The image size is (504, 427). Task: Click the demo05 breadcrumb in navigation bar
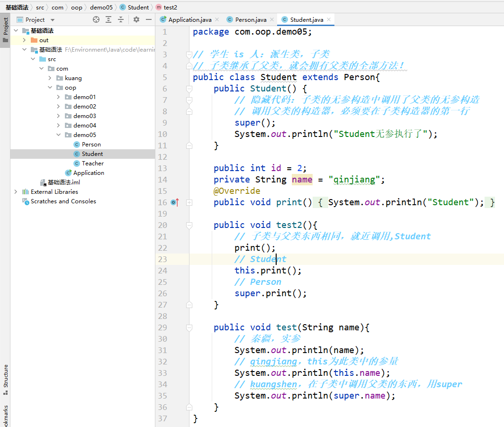click(101, 7)
